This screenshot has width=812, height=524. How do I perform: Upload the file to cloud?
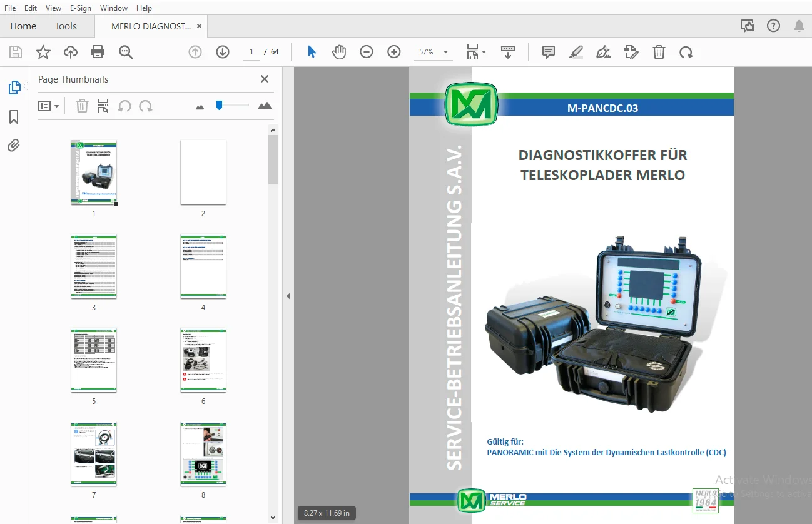point(71,52)
